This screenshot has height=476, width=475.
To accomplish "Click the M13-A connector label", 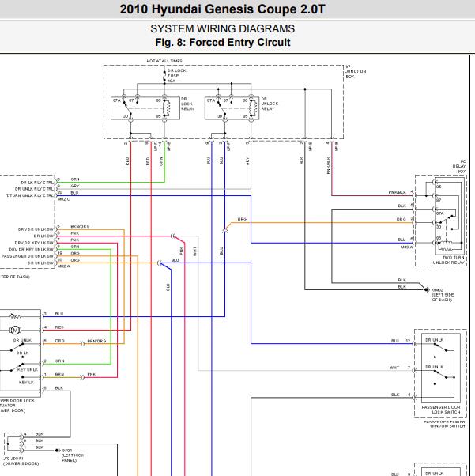I will pyautogui.click(x=407, y=247).
